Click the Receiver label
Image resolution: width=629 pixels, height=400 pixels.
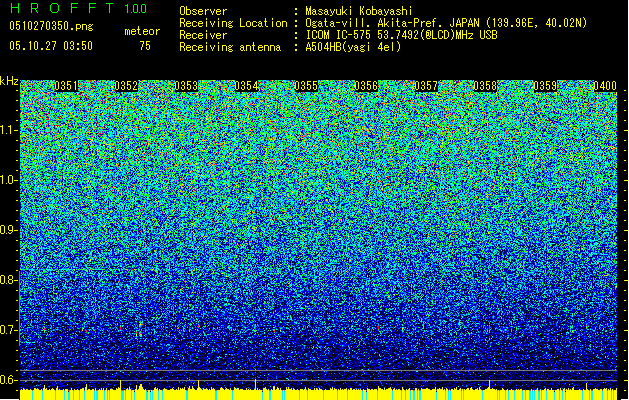pos(203,35)
